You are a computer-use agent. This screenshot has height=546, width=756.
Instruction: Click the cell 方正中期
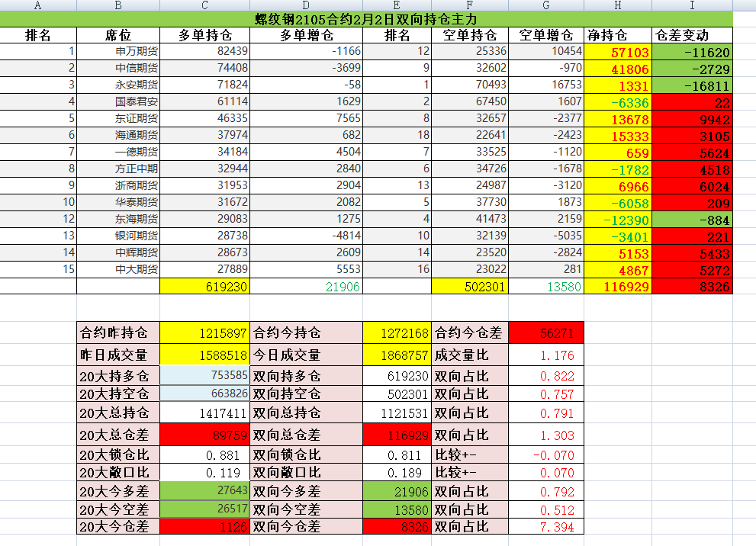coord(118,169)
